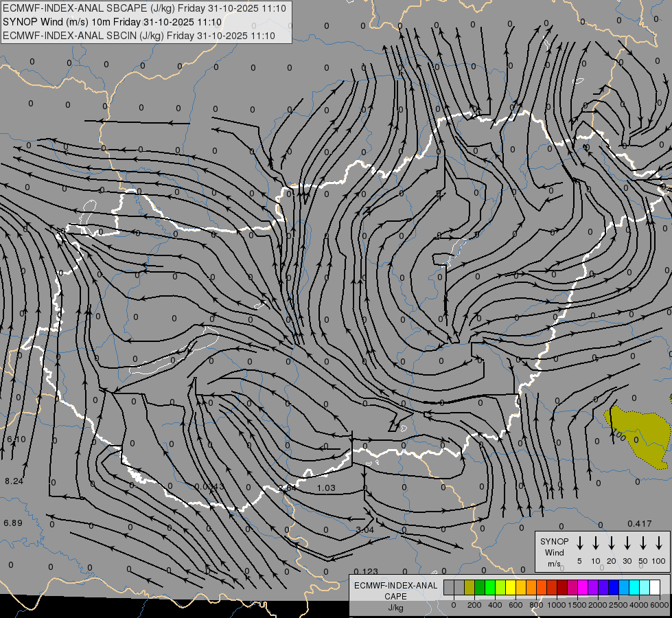Click the 1.03 value on the map
This screenshot has height=618, width=672.
pos(326,488)
